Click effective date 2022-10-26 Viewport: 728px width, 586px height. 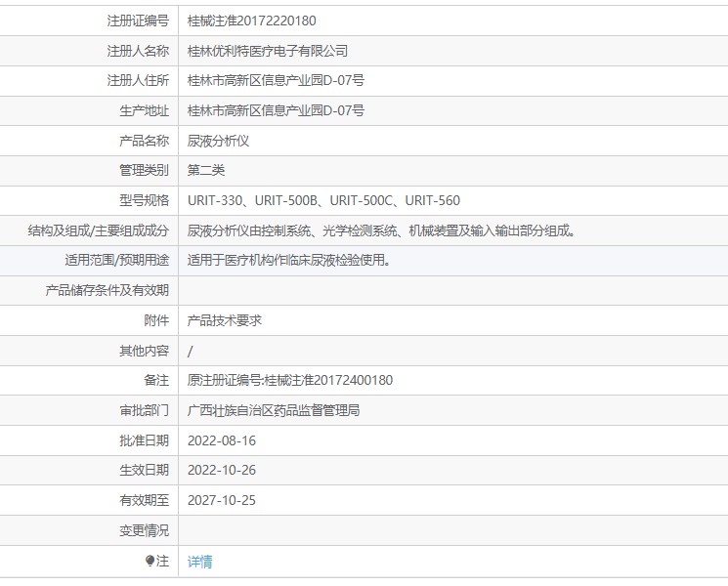pyautogui.click(x=222, y=471)
